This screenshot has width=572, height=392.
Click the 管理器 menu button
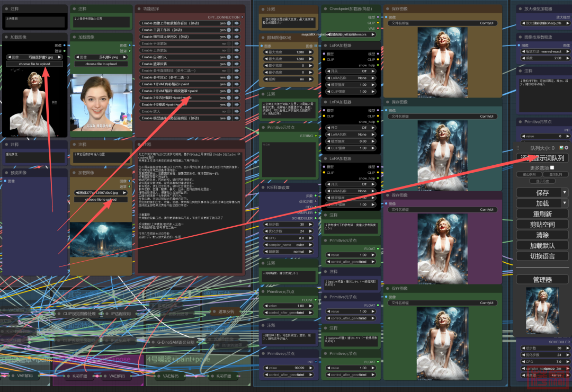(542, 279)
